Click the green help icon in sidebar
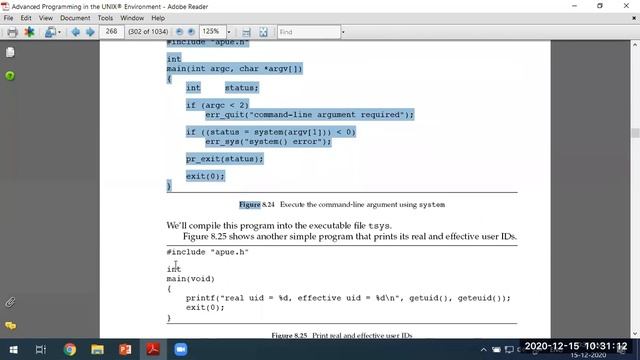The image size is (640, 360). [x=10, y=76]
